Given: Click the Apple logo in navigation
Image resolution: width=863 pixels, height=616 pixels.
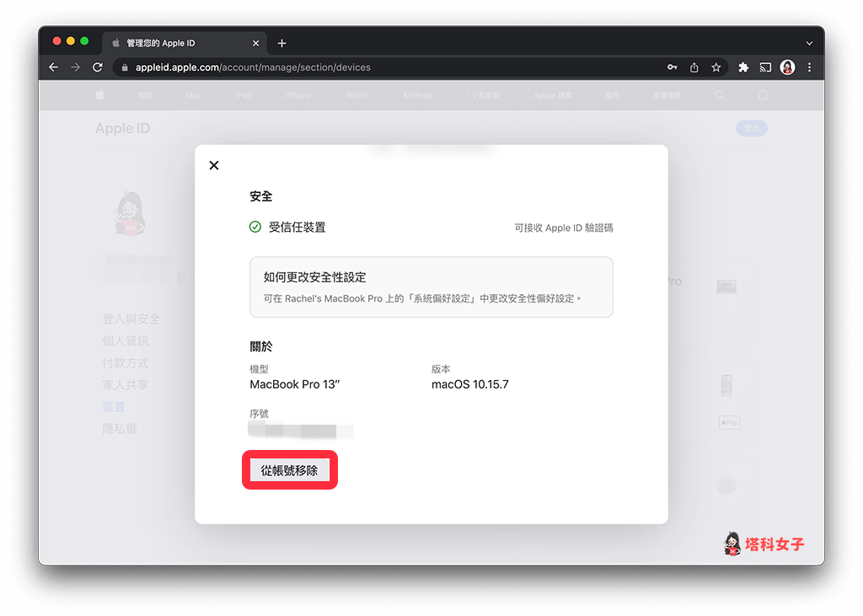Looking at the screenshot, I should [100, 94].
